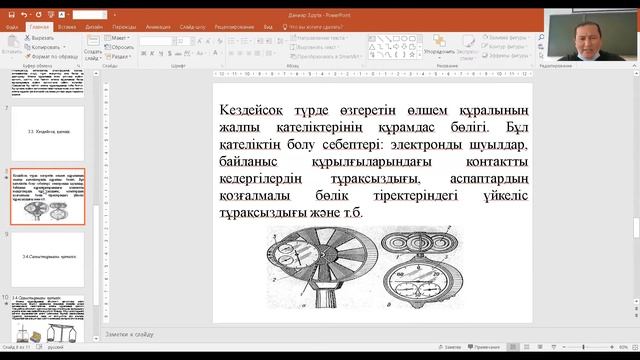Align text right toggle
The image size is (640, 360).
coord(249,53)
